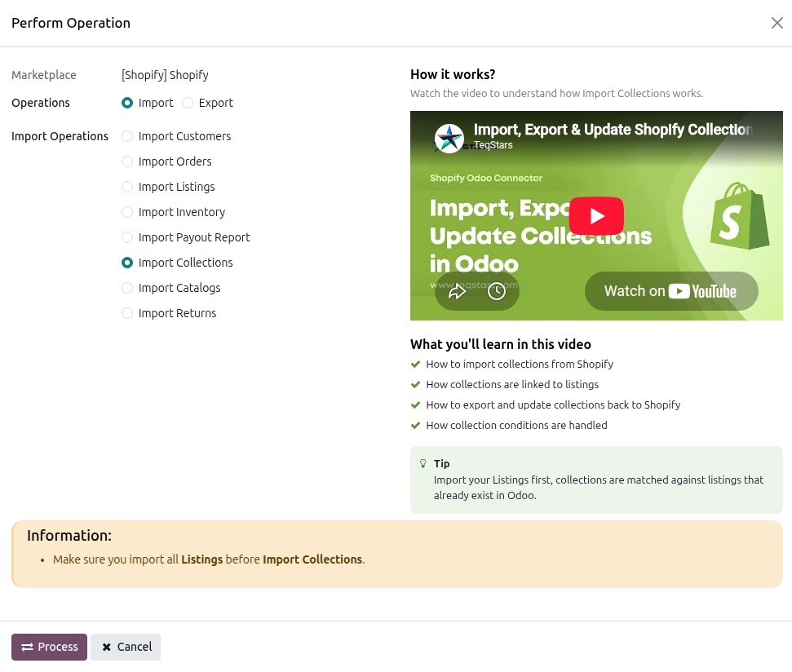Choose Import Listings option
792x672 pixels.
pos(127,187)
